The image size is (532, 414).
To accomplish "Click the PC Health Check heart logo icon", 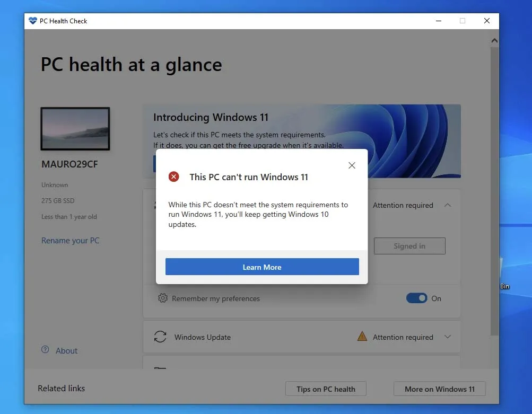I will (33, 21).
